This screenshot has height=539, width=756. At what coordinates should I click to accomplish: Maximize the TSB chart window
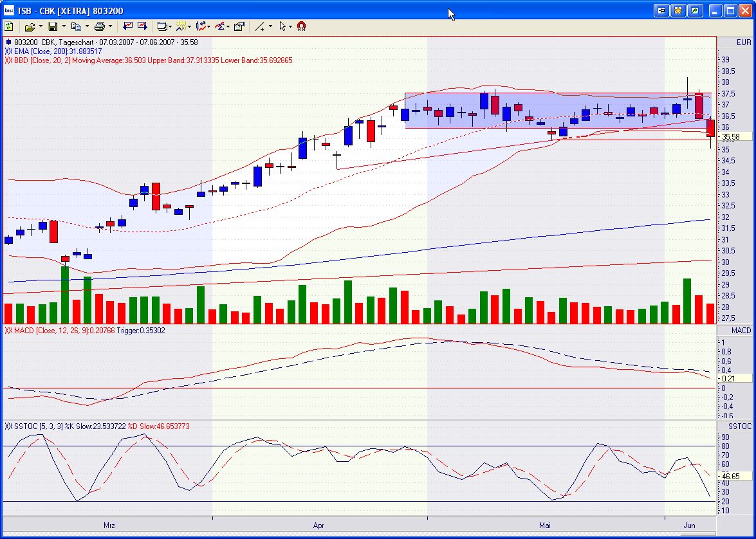click(730, 10)
